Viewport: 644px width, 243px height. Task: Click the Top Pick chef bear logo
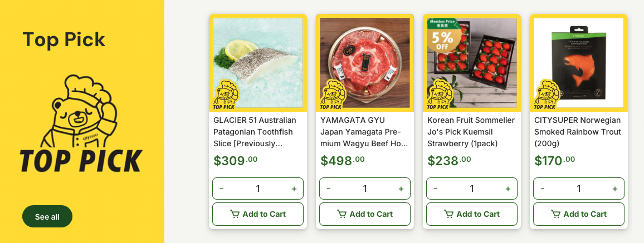point(81,123)
